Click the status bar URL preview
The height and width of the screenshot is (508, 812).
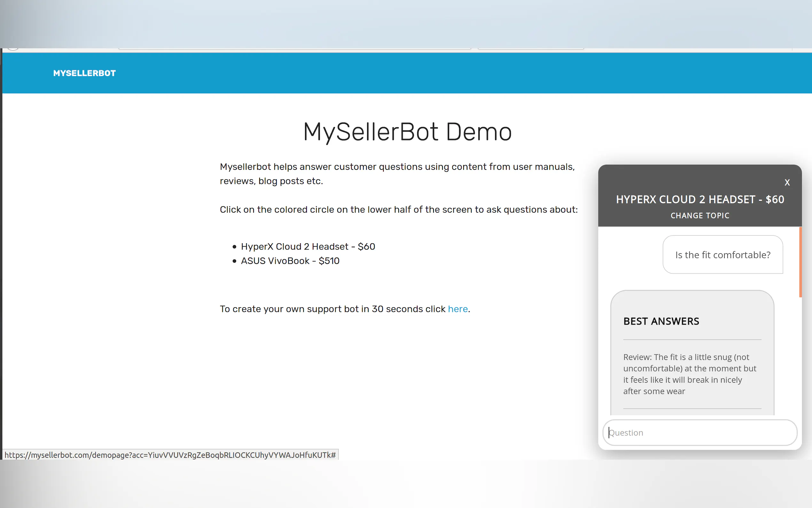tap(170, 455)
